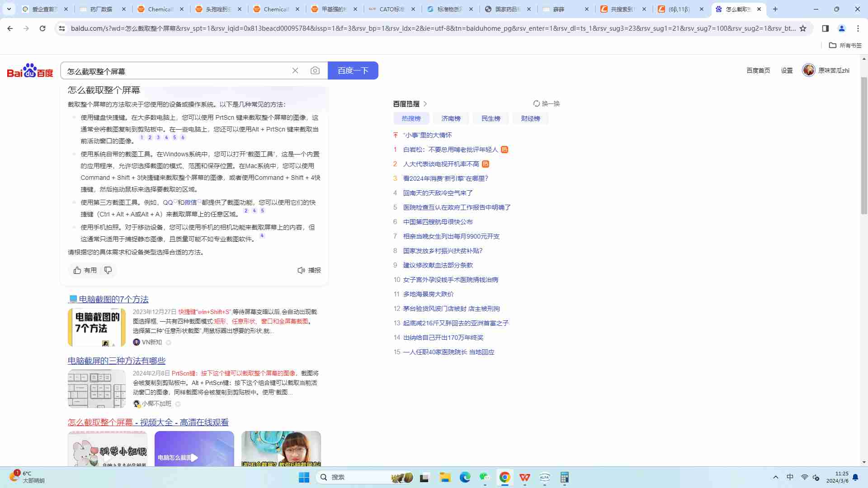
Task: Bookmark this page with star icon
Action: point(803,28)
